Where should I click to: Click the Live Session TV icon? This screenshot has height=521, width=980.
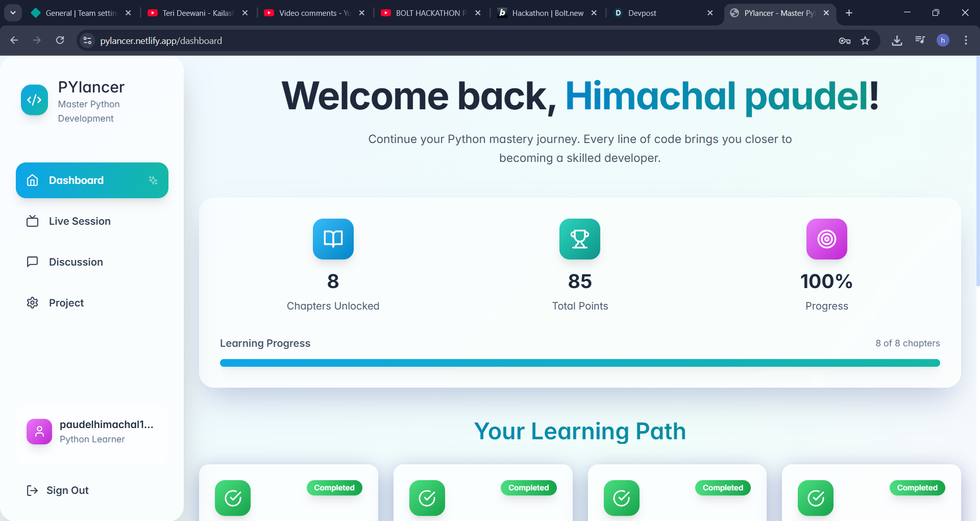click(x=32, y=221)
